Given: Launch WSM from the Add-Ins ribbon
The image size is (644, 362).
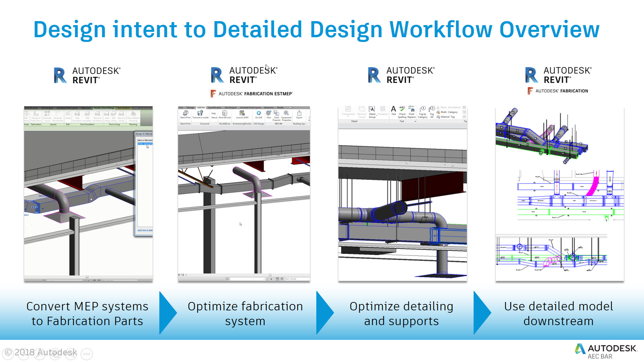Looking at the screenshot, I should [242, 114].
